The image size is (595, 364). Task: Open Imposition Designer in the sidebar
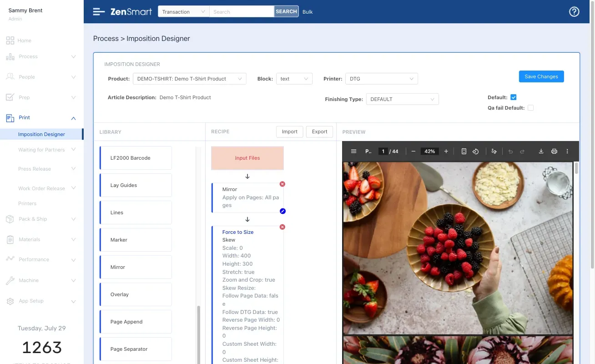[x=41, y=134]
